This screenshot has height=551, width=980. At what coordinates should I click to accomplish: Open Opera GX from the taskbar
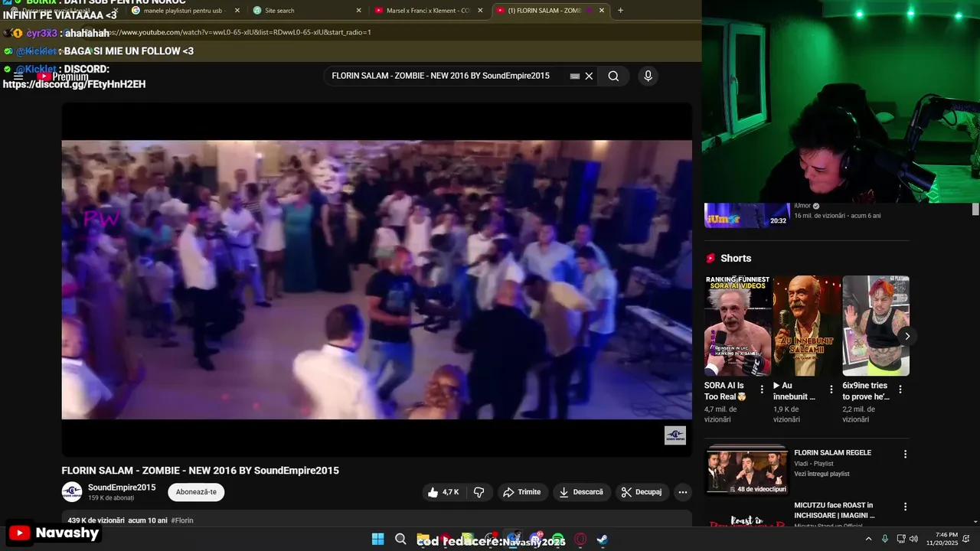click(580, 540)
